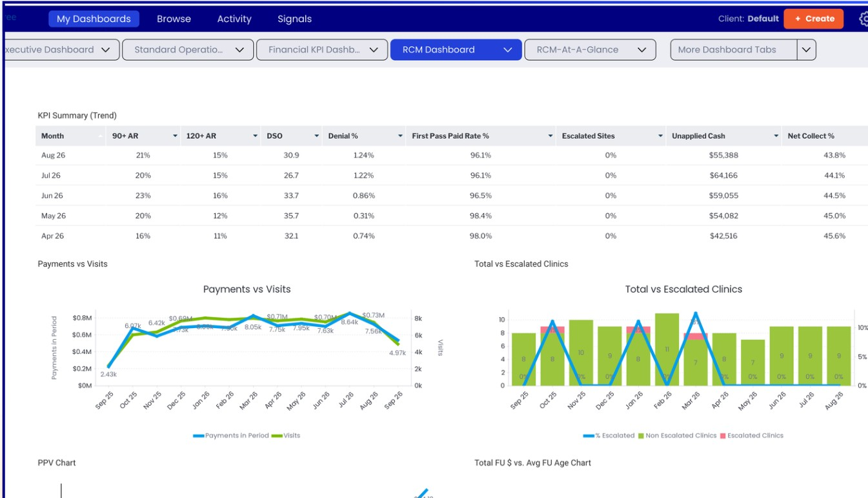Open the settings gear icon
868x498 pixels.
[x=863, y=19]
